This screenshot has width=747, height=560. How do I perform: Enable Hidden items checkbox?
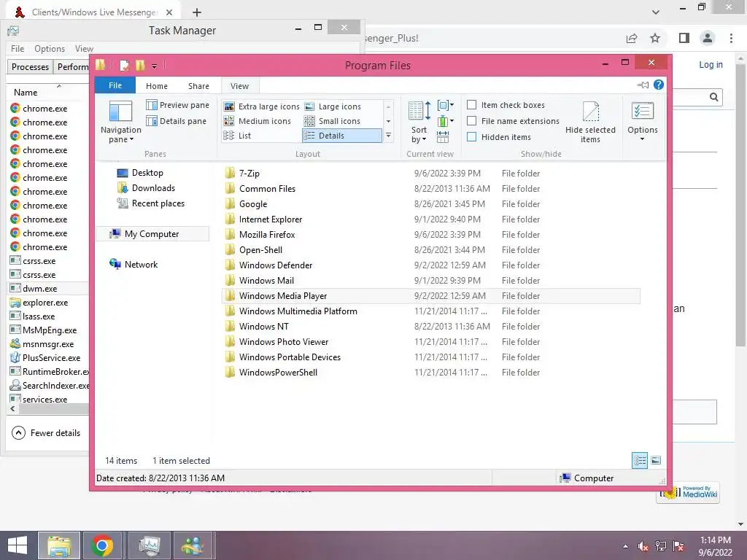coord(472,137)
